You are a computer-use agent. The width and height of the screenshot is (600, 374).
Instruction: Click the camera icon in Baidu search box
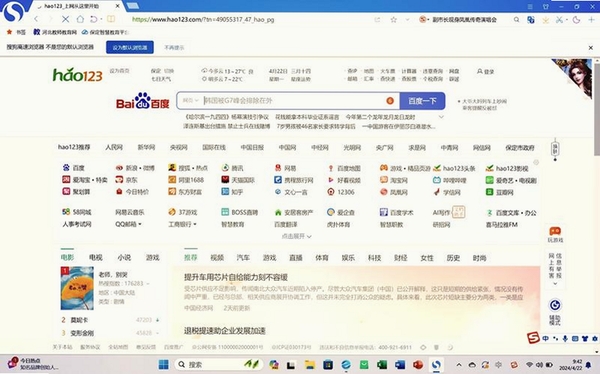(390, 101)
